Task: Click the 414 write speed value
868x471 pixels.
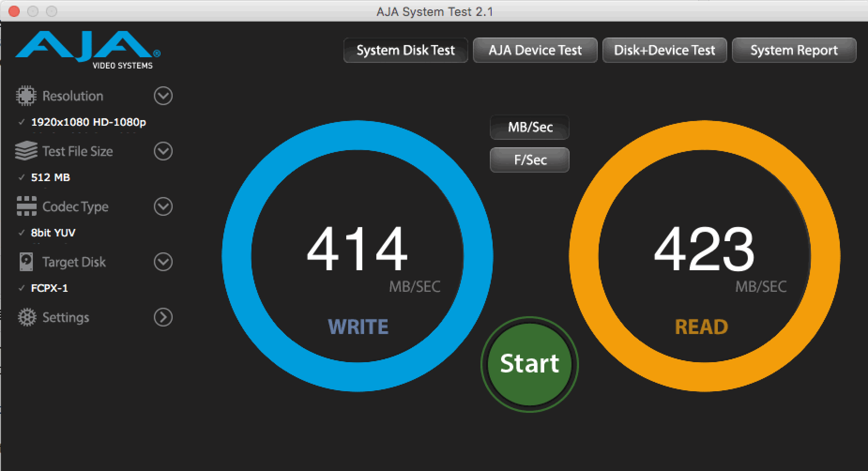Action: click(357, 249)
